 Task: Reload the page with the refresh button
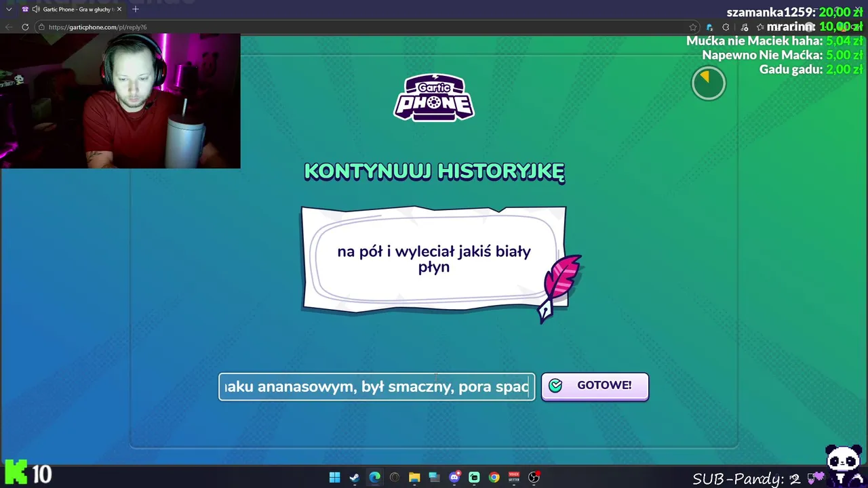25,27
